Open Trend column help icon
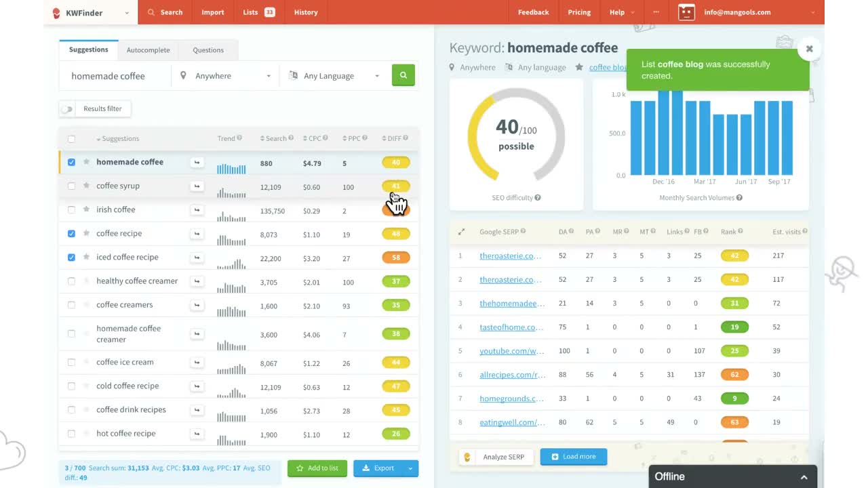 point(239,138)
